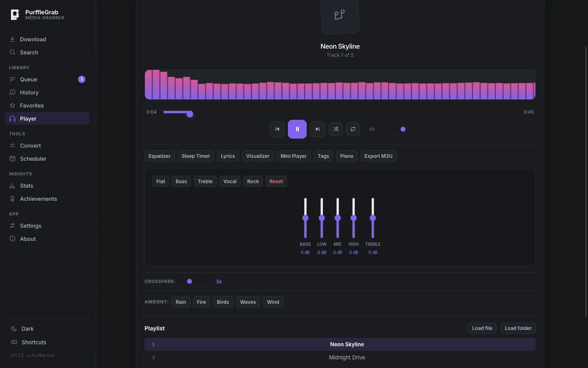The height and width of the screenshot is (368, 588).
Task: Pause the current track
Action: (x=297, y=129)
